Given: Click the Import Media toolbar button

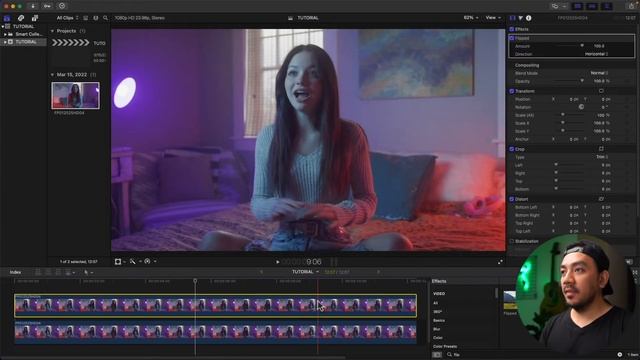Looking at the screenshot, I should point(33,6).
